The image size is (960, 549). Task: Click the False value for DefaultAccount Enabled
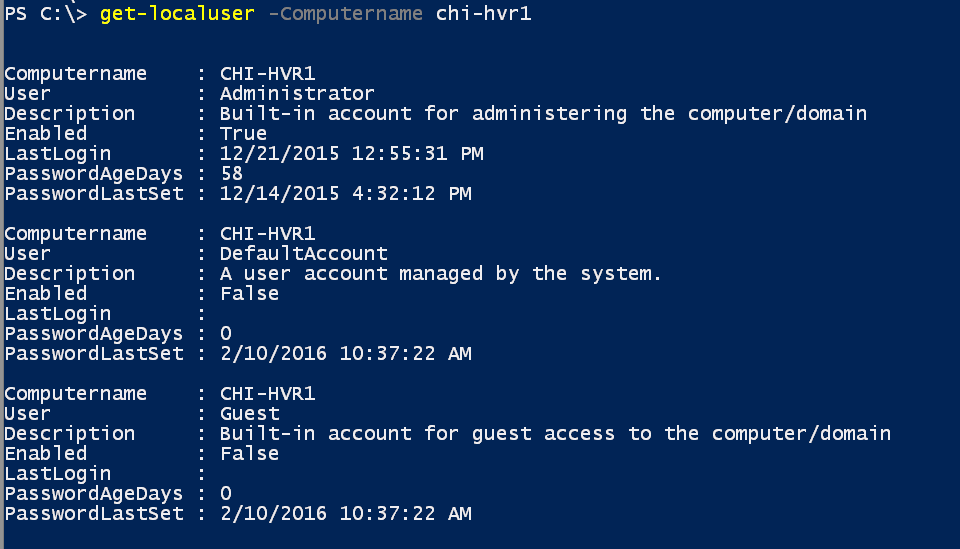click(x=249, y=294)
